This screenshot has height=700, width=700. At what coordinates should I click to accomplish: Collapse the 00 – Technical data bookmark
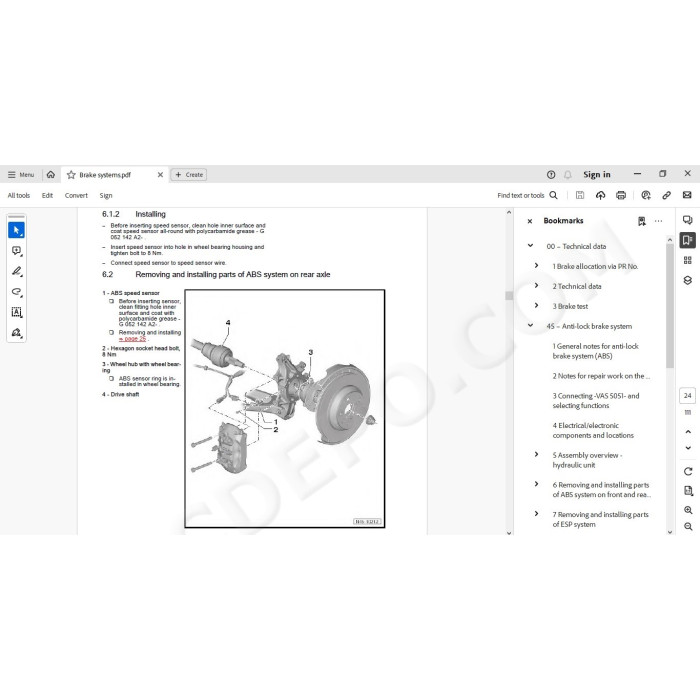pyautogui.click(x=530, y=246)
